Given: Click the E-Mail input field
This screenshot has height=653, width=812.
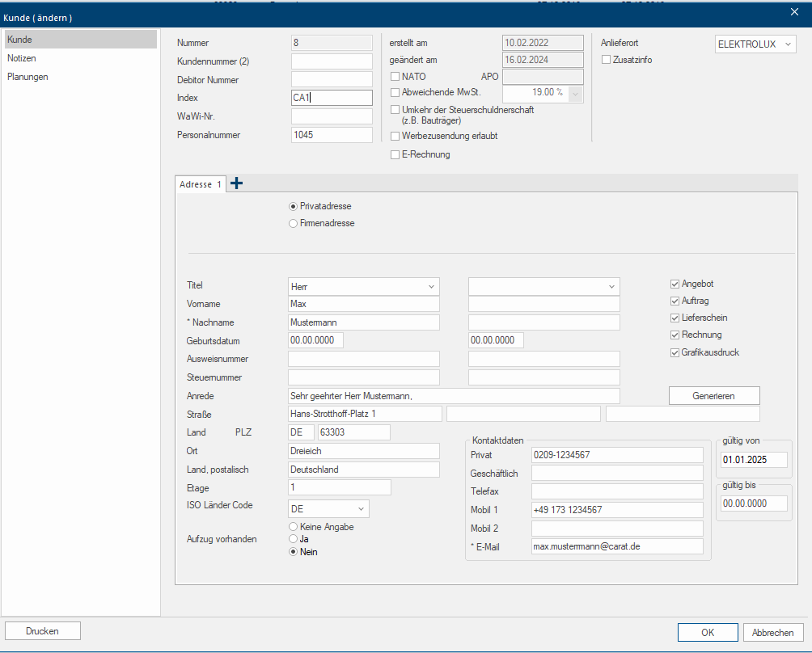Looking at the screenshot, I should pos(617,546).
